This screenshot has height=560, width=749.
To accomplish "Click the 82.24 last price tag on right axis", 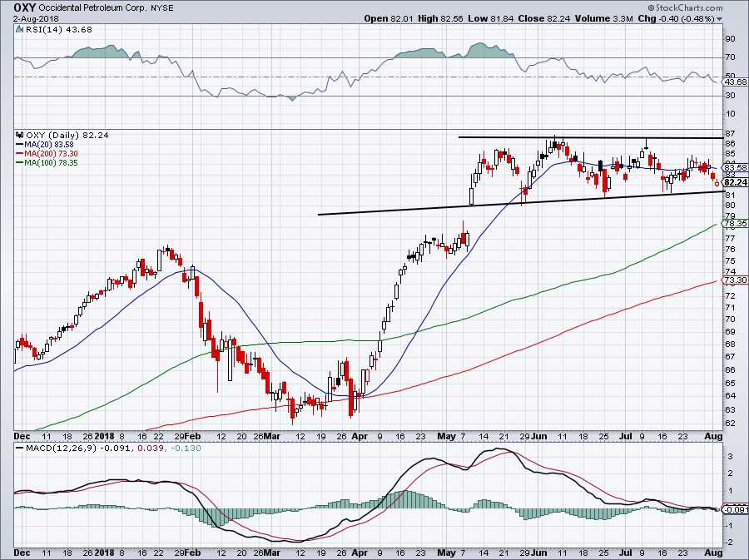I will [x=735, y=182].
